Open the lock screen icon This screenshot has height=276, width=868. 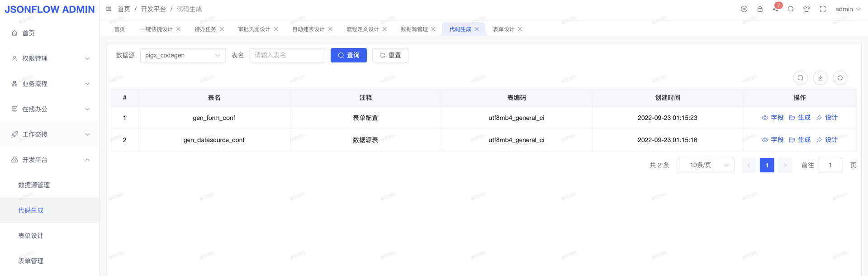point(760,9)
